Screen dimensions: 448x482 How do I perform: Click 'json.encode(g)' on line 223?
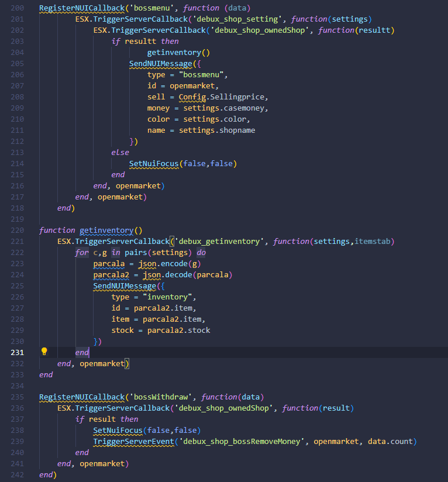coord(170,263)
